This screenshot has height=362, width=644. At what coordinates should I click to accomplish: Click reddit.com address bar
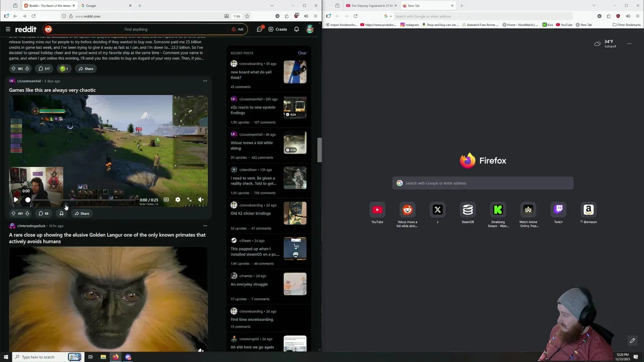[146, 16]
